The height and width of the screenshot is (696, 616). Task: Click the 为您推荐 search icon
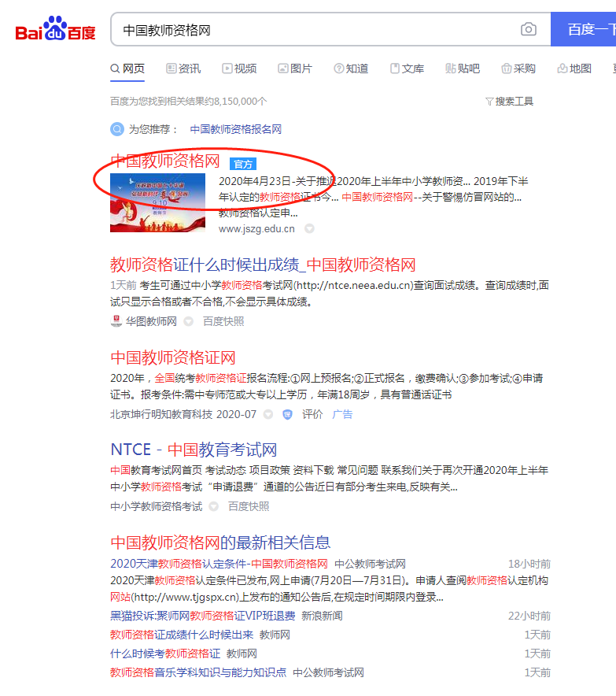point(117,129)
